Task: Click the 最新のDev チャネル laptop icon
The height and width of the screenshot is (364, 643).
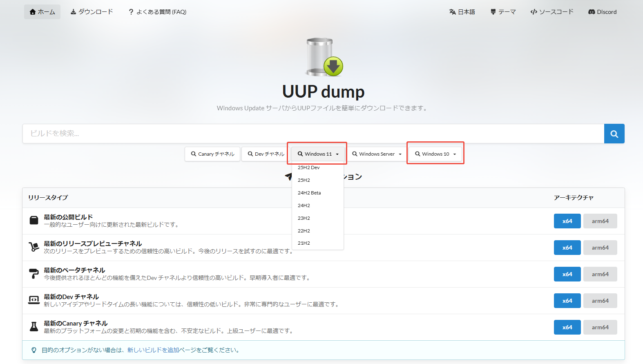Action: point(34,300)
